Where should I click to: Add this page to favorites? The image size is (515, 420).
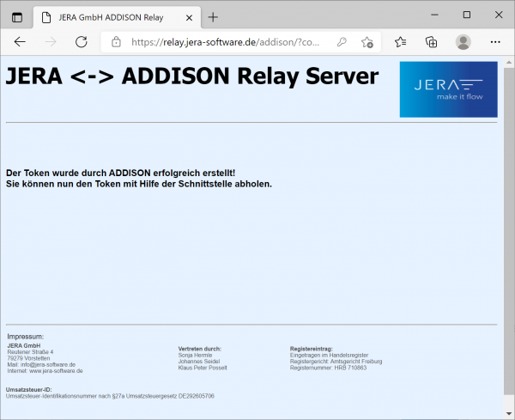coord(367,41)
